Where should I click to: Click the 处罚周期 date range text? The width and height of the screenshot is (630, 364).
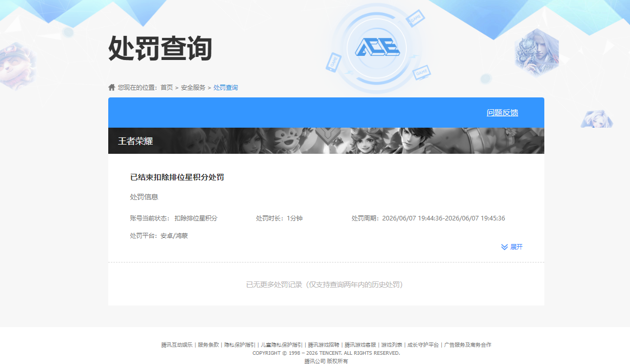coord(428,218)
